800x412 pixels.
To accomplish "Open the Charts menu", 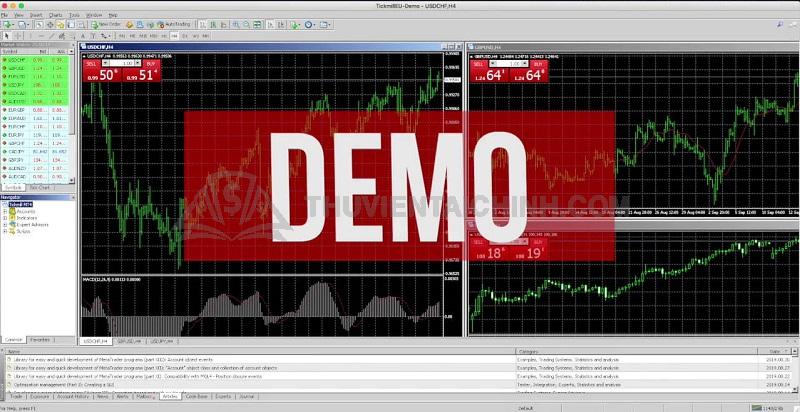I will pyautogui.click(x=55, y=15).
